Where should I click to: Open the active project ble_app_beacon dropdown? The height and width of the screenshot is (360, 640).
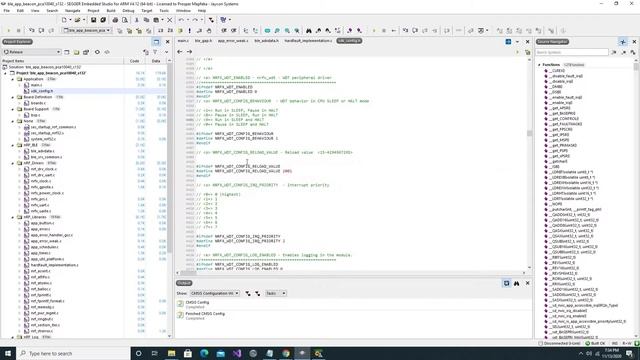tap(87, 31)
